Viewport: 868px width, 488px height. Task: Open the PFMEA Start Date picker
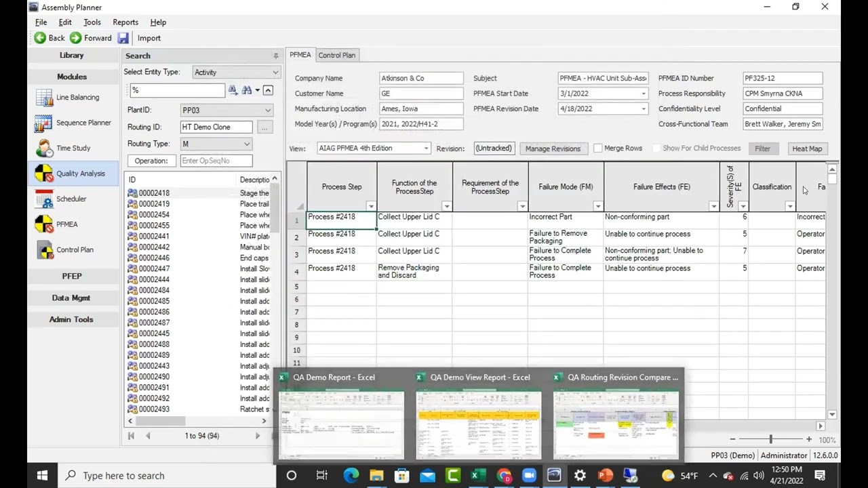click(644, 94)
